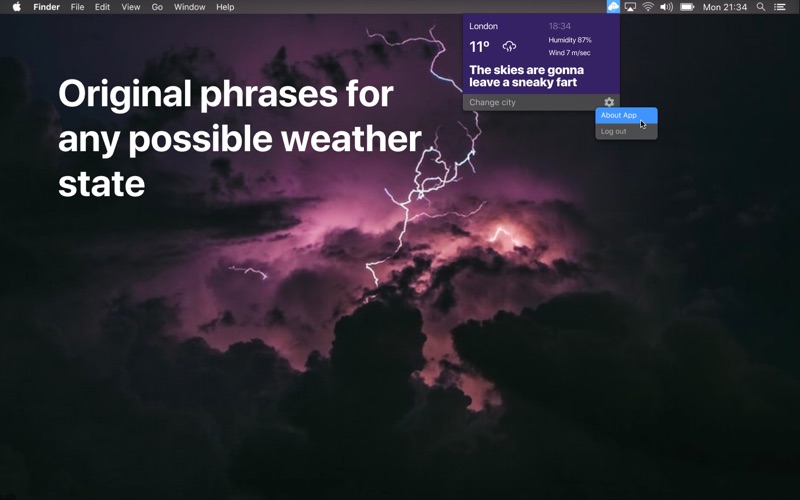Select Log out from the dropdown
The image size is (800, 500).
(626, 131)
